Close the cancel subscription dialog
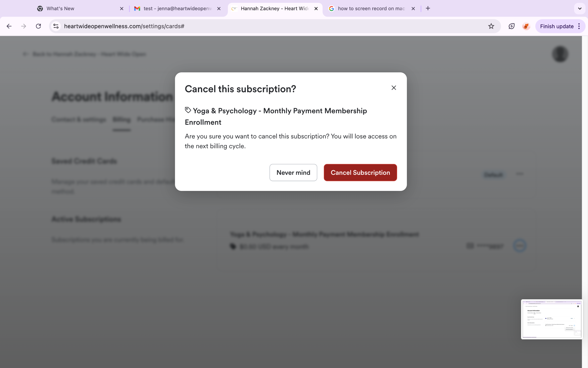Viewport: 588px width, 368px height. [x=394, y=88]
